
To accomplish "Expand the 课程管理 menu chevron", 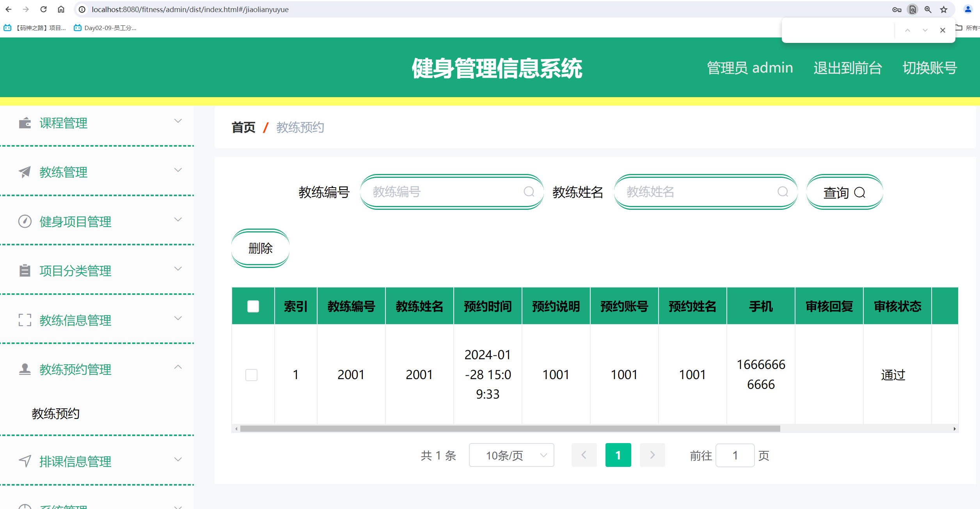I will point(179,121).
